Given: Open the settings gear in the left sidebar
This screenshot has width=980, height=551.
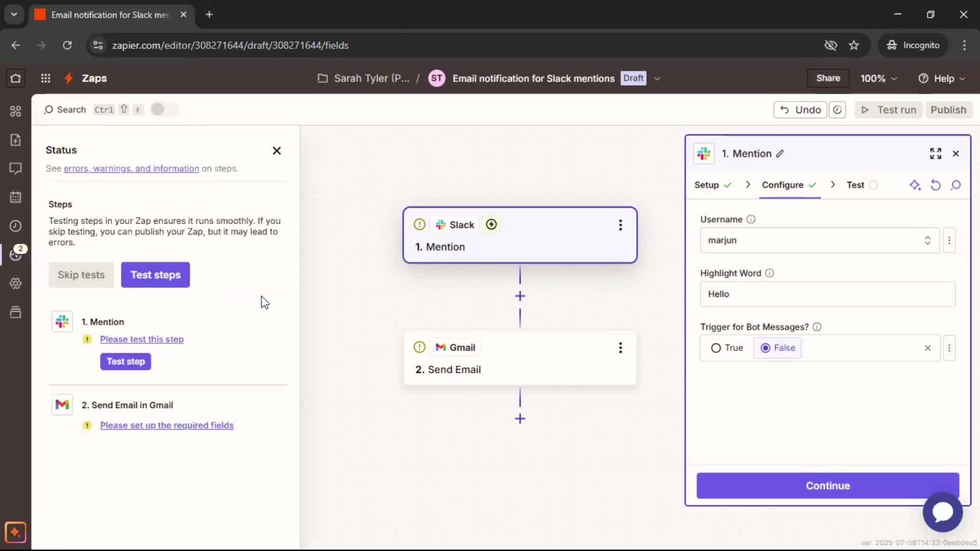Looking at the screenshot, I should (x=15, y=283).
